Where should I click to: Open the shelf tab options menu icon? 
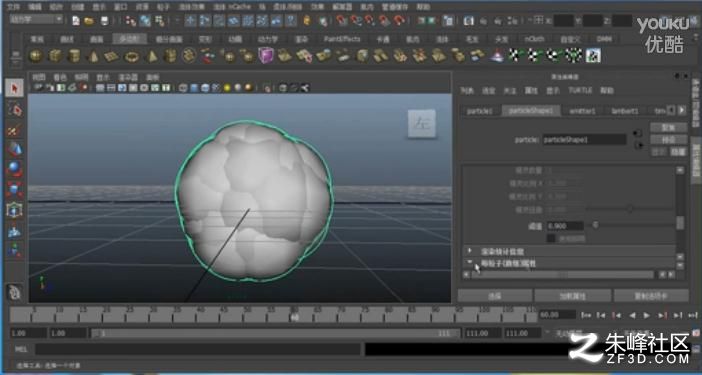[15, 56]
